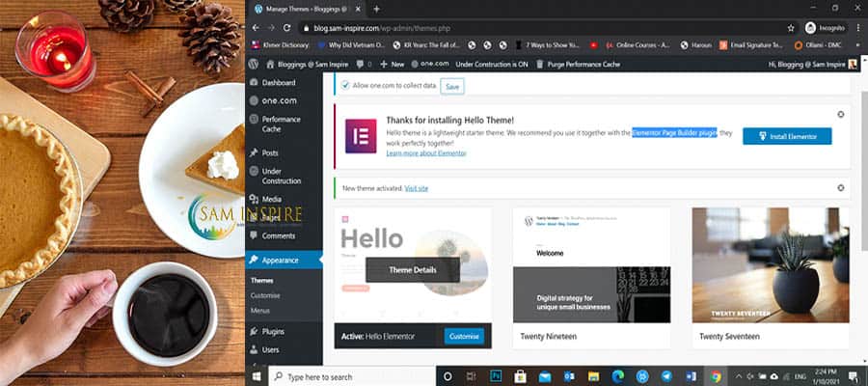Click the WordPress logo in admin bar
Image resolution: width=868 pixels, height=386 pixels.
(x=253, y=65)
